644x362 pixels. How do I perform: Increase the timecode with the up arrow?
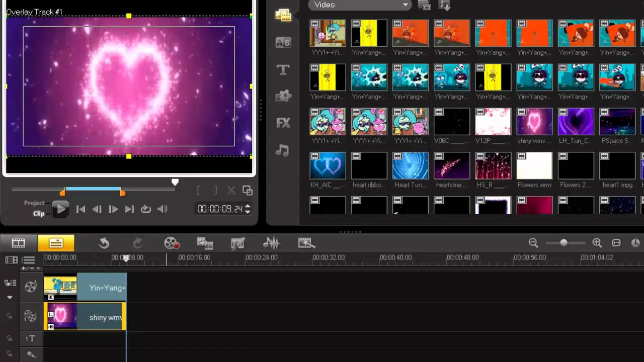click(x=248, y=206)
